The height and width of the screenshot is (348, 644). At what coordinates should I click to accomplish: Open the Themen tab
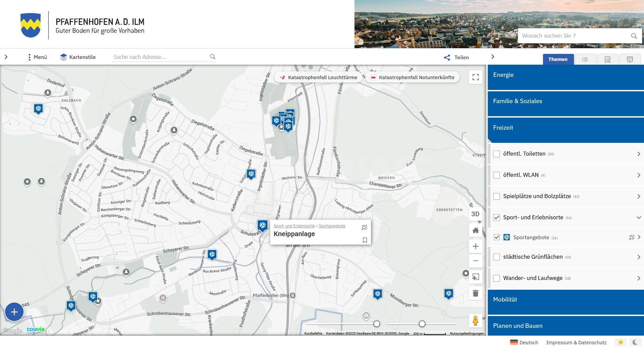click(x=558, y=59)
